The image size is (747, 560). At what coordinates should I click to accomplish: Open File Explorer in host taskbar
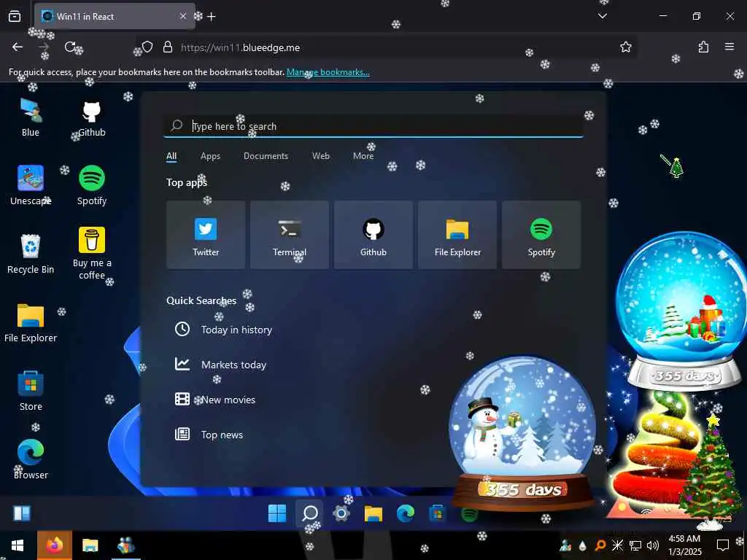(x=90, y=545)
